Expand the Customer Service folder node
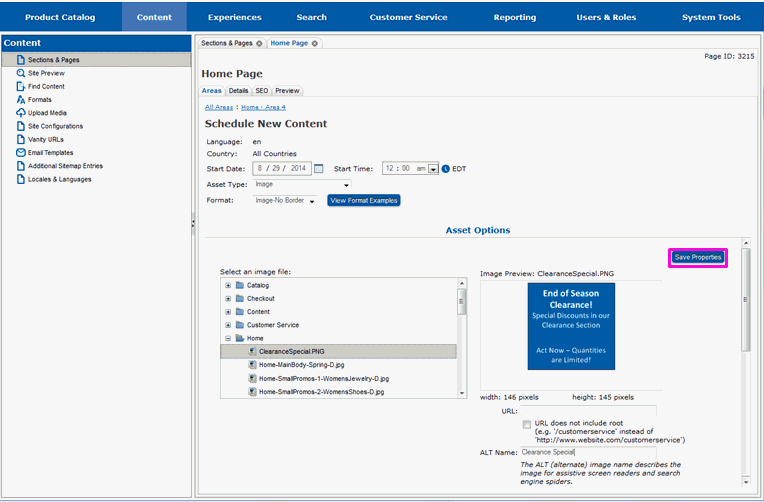 click(x=228, y=325)
